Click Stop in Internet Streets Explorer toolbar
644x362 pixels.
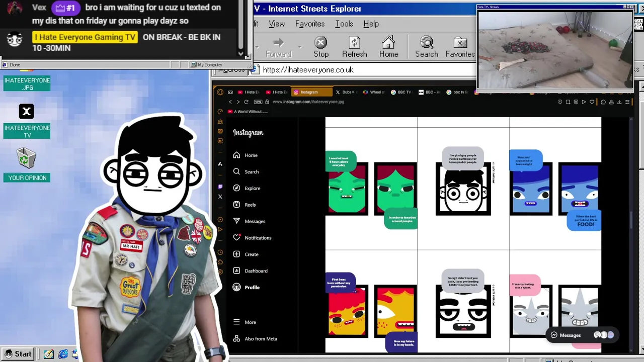click(x=321, y=47)
